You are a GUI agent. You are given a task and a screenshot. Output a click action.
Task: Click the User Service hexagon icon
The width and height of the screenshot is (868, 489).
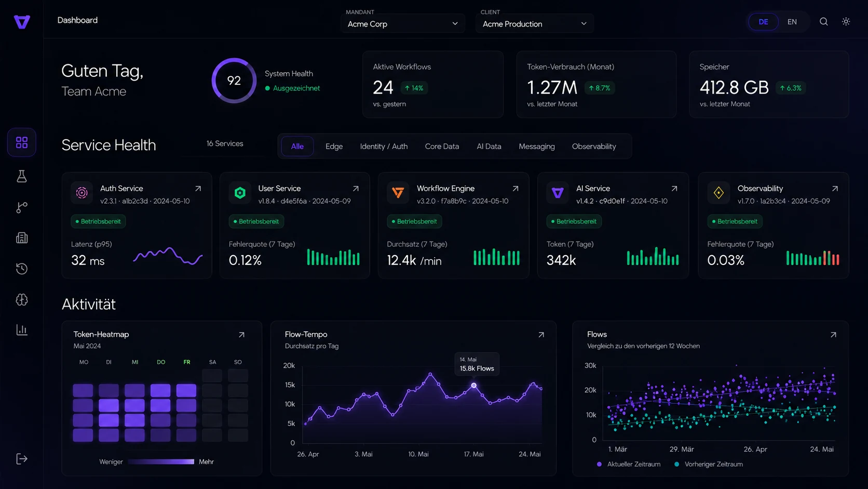pyautogui.click(x=240, y=193)
